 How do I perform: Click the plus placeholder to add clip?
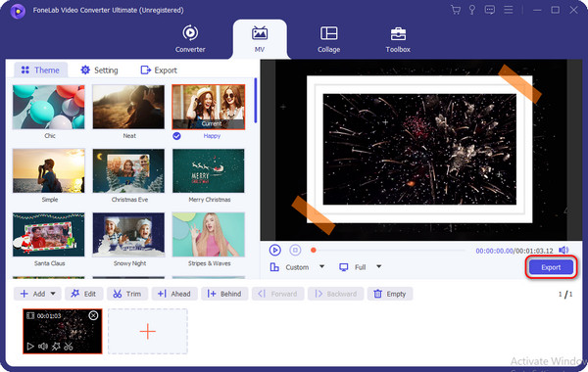[x=148, y=331]
